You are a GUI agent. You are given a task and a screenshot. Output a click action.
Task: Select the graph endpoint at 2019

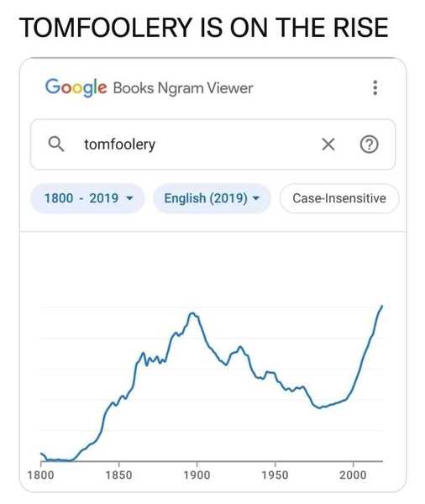point(382,306)
